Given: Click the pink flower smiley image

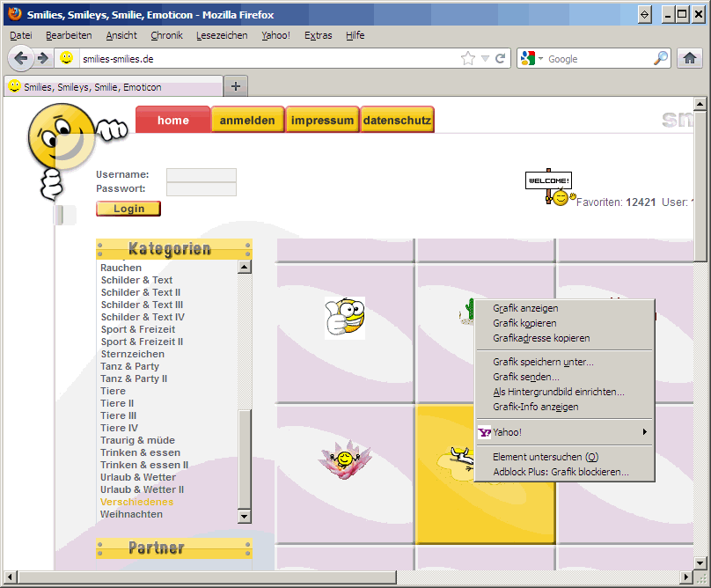Looking at the screenshot, I should (345, 459).
